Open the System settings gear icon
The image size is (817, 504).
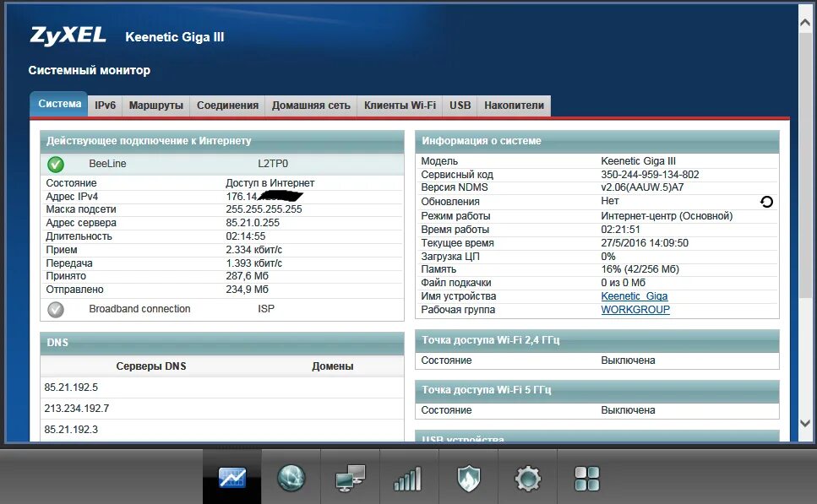(x=528, y=478)
